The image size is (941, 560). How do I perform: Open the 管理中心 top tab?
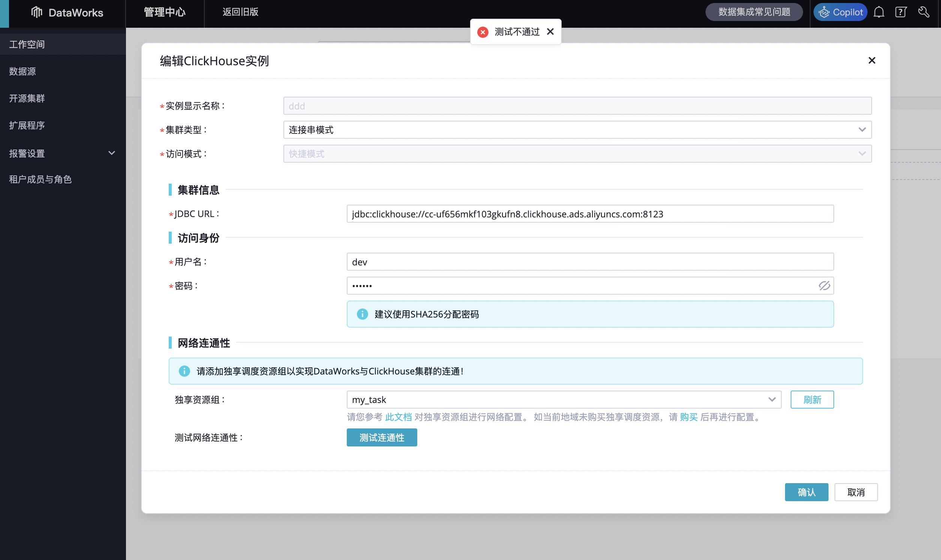(165, 12)
